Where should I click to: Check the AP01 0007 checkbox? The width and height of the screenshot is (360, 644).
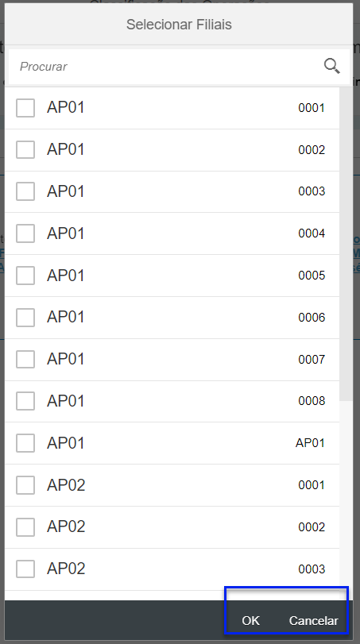(x=25, y=359)
